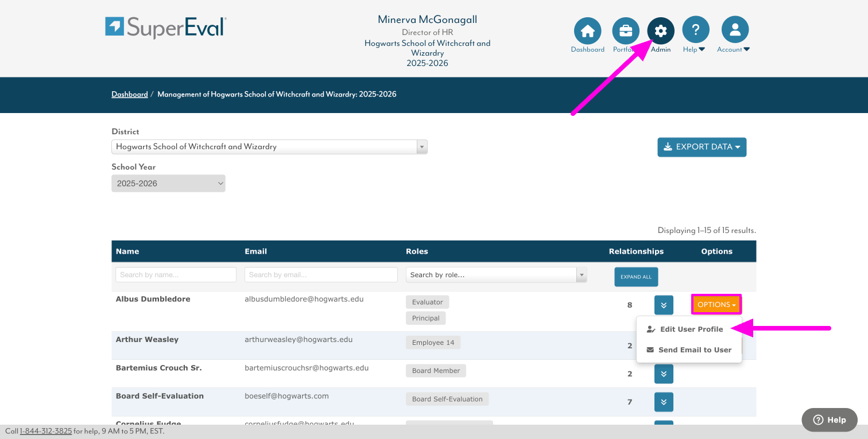
Task: Click the Name column header
Action: pos(127,251)
